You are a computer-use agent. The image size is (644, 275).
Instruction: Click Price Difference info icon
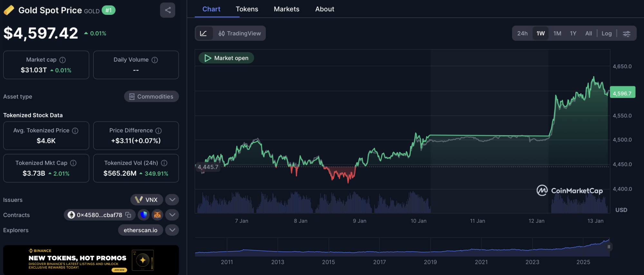(x=159, y=131)
